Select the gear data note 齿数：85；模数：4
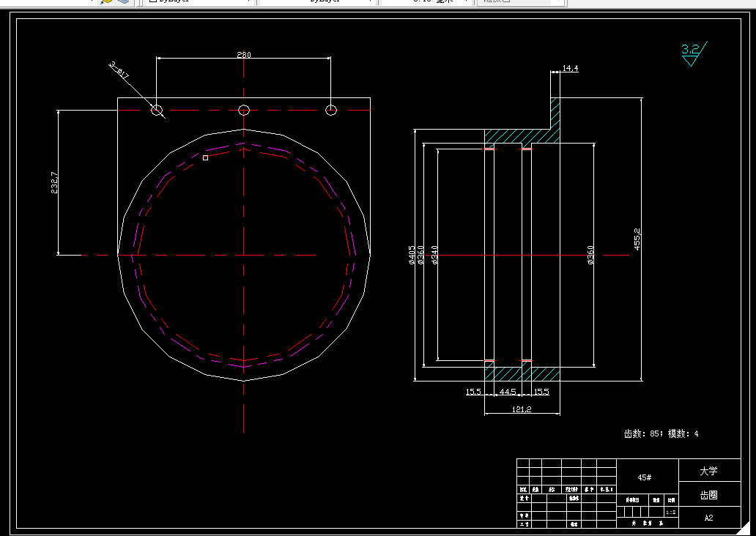Image resolution: width=756 pixels, height=536 pixels. [661, 433]
